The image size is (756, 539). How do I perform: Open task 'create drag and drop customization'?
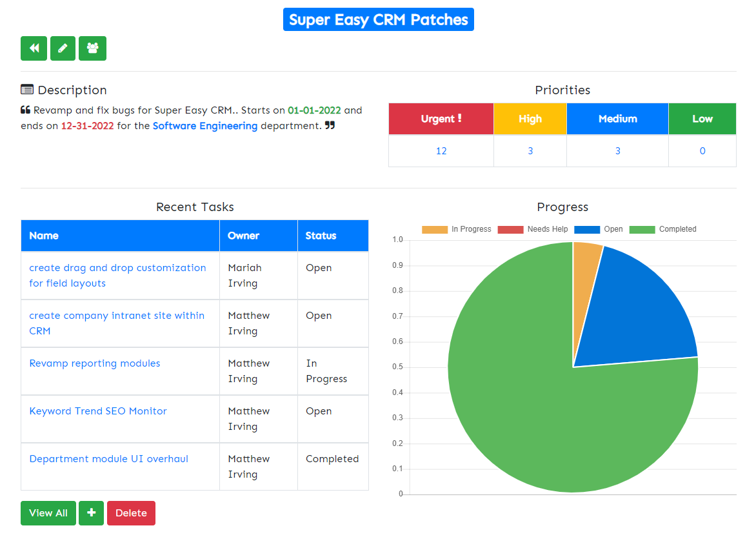click(117, 276)
